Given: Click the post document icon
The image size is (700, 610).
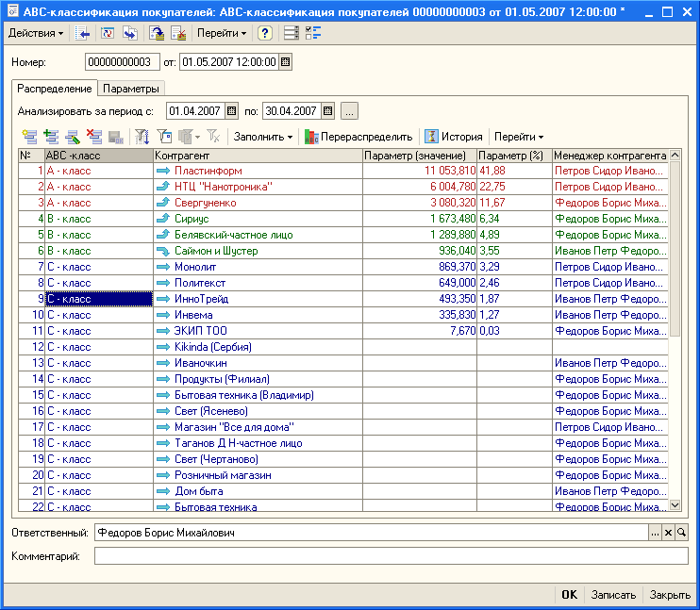Looking at the screenshot, I should pos(157,33).
